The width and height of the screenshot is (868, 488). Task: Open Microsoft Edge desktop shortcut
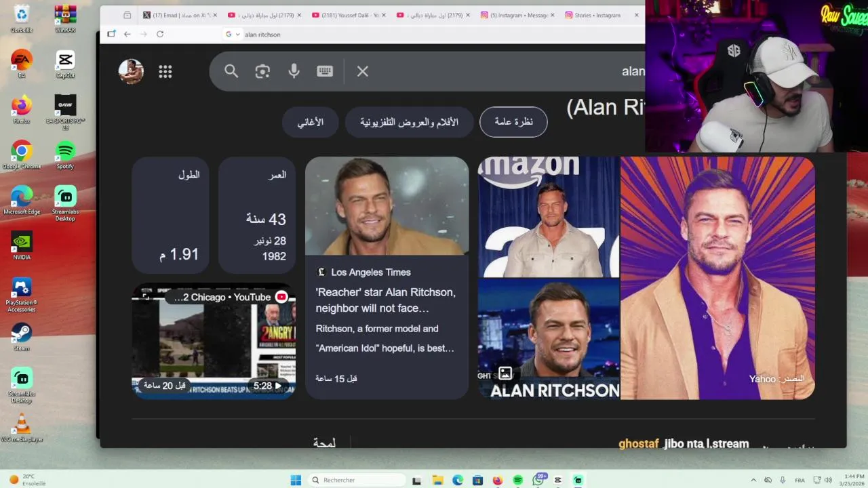coord(22,200)
